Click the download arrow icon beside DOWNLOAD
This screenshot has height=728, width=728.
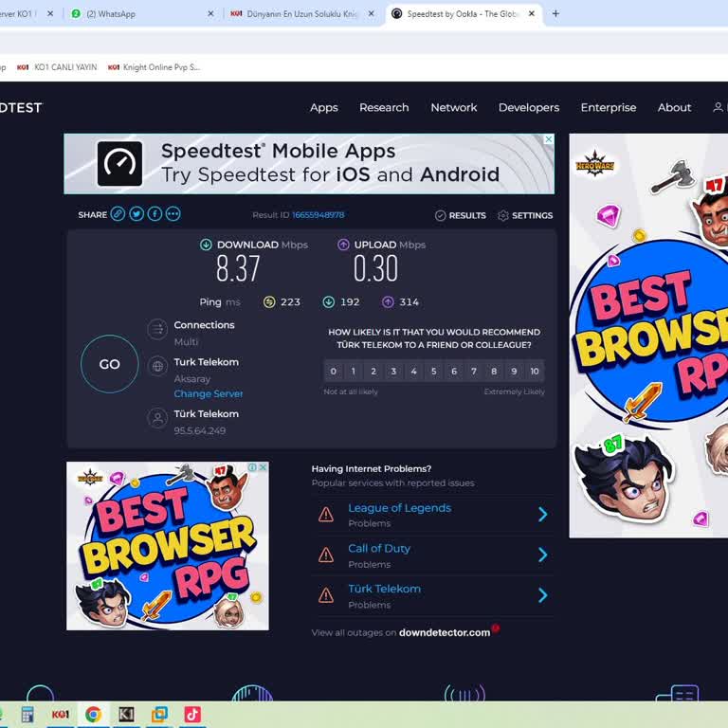point(206,245)
